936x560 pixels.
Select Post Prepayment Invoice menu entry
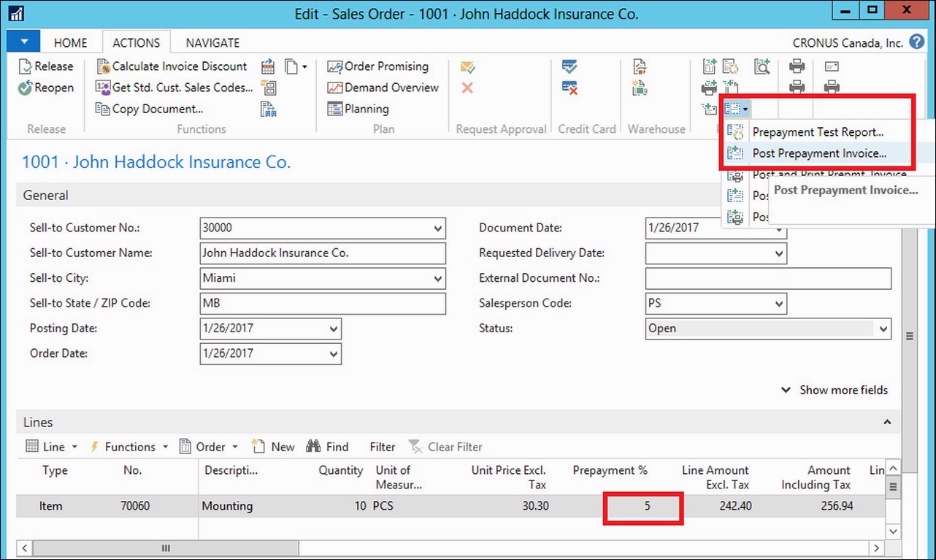pos(818,153)
